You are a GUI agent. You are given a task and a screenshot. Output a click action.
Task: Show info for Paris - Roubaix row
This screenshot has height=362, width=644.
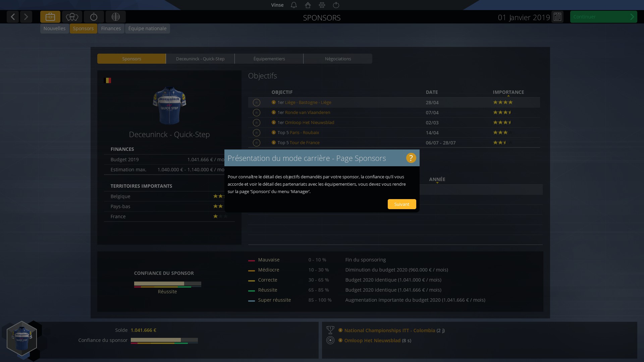pyautogui.click(x=274, y=132)
